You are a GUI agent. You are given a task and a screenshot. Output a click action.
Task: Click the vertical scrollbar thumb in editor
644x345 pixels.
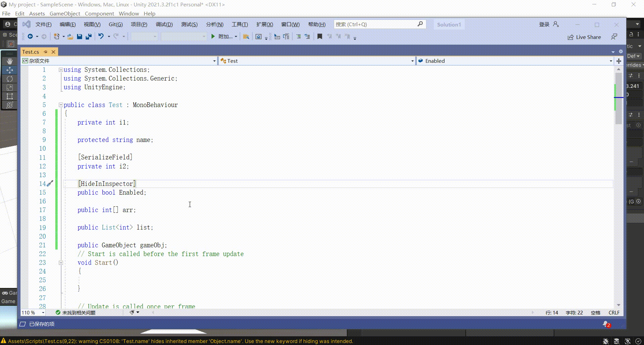point(619,98)
